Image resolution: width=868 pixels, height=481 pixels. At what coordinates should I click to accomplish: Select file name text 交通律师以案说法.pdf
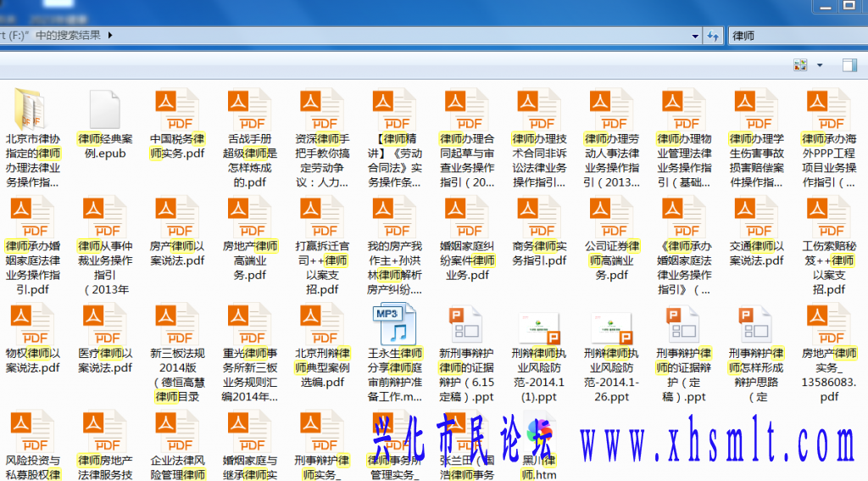pyautogui.click(x=757, y=254)
